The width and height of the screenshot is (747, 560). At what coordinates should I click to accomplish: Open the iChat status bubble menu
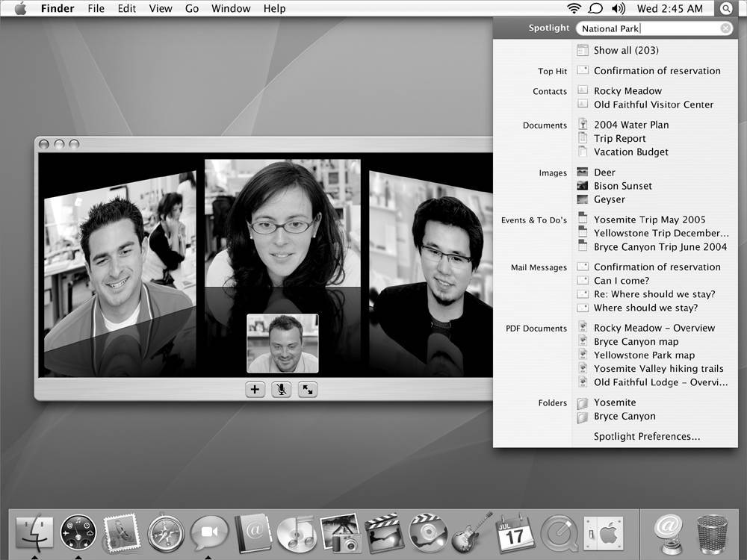595,8
